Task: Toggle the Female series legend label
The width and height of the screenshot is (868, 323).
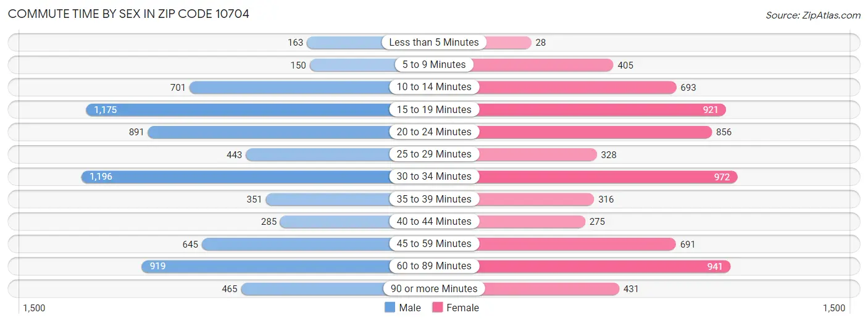Action: point(462,308)
